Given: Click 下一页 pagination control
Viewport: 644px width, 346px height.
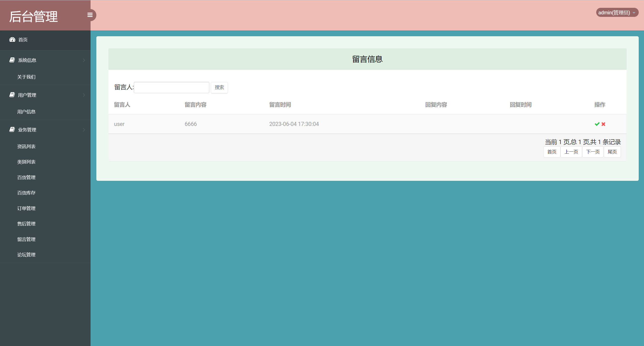Looking at the screenshot, I should pyautogui.click(x=593, y=152).
